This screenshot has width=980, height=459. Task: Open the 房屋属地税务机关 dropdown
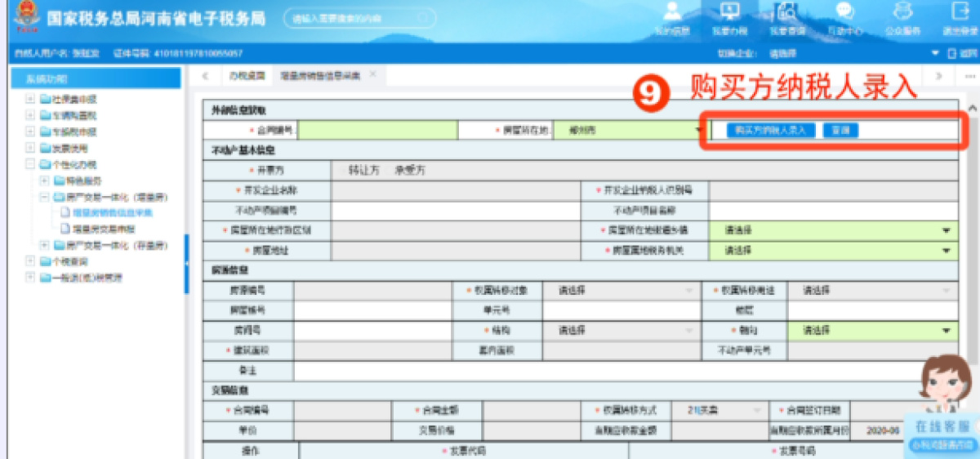834,250
